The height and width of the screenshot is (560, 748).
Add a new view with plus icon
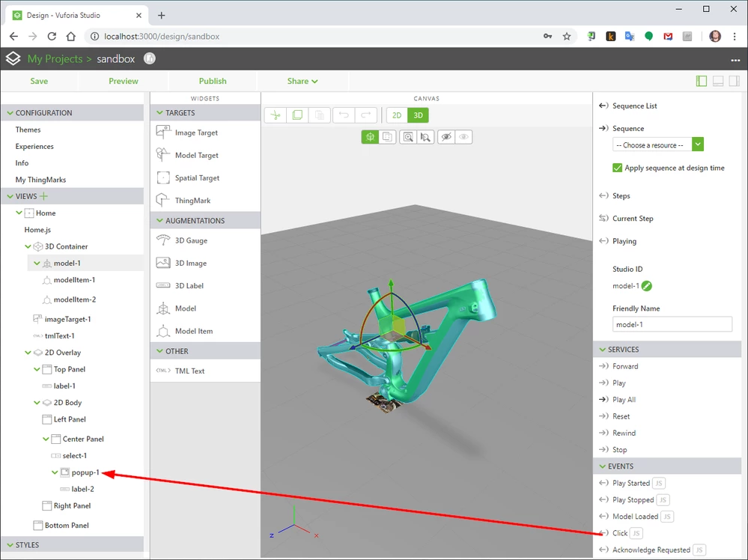[x=44, y=196]
